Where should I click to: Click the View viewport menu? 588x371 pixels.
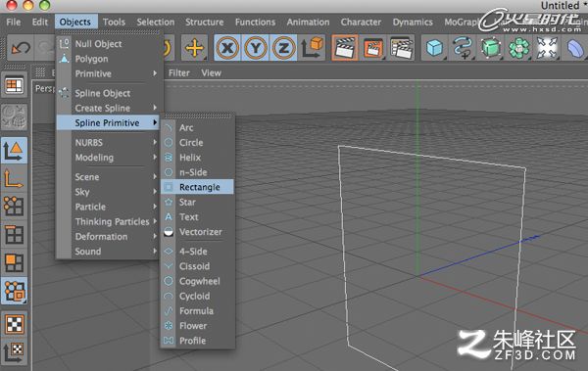[x=211, y=73]
